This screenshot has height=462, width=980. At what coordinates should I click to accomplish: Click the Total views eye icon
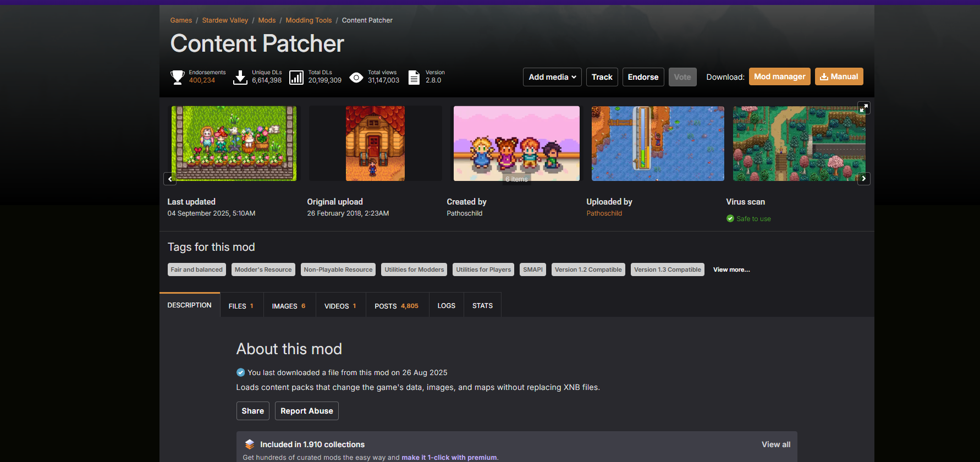(x=356, y=78)
